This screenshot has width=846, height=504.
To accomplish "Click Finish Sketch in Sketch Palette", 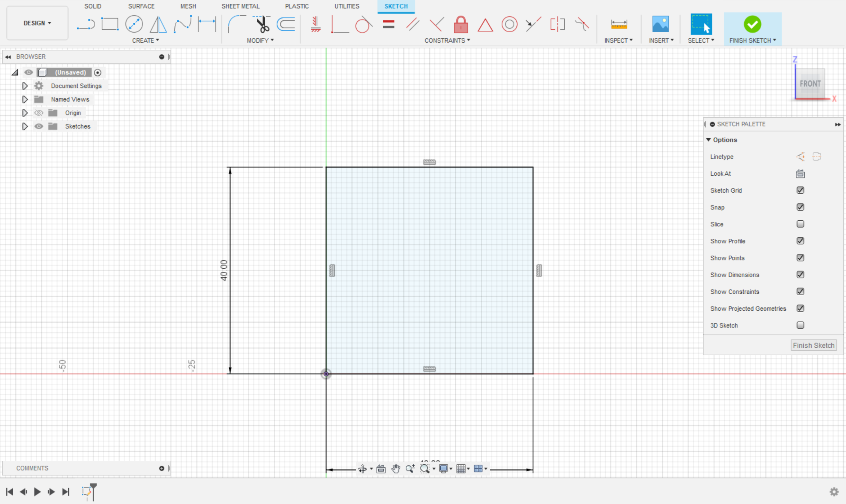I will coord(813,345).
